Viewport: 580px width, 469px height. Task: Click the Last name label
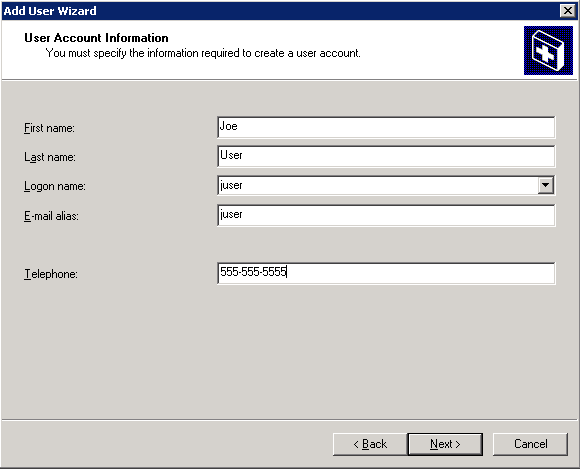pyautogui.click(x=50, y=157)
